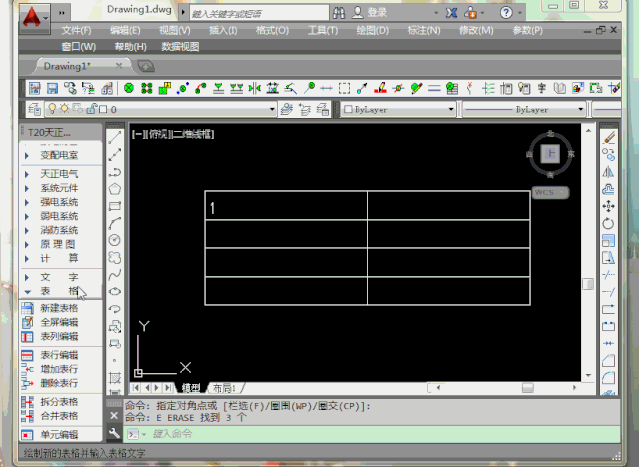Select the Circle draw tool

point(115,240)
